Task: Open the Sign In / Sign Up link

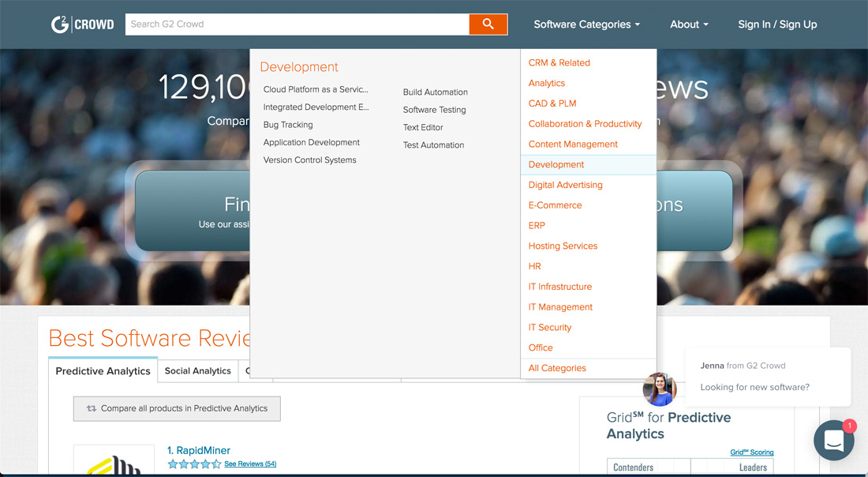Action: pyautogui.click(x=777, y=24)
